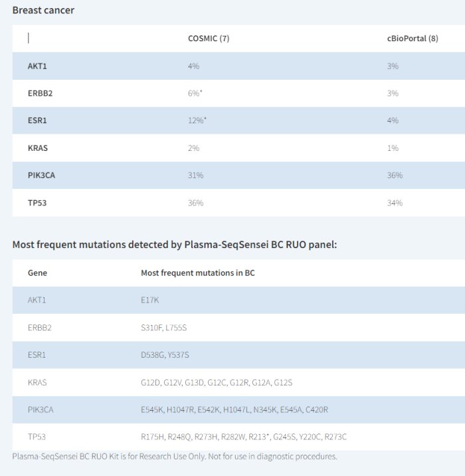Click TP53 gene name beside the 36% value
This screenshot has height=476, width=465.
pyautogui.click(x=37, y=203)
